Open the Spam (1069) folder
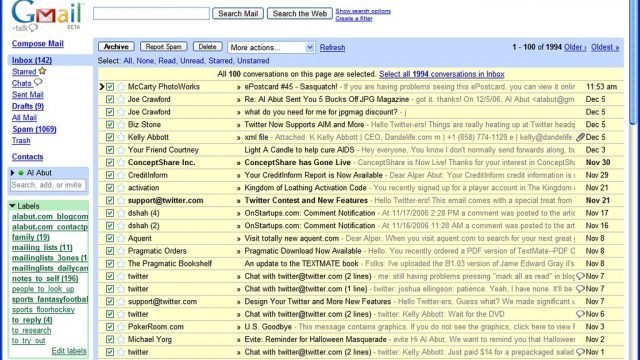Viewport: 640px width, 360px height. point(34,129)
